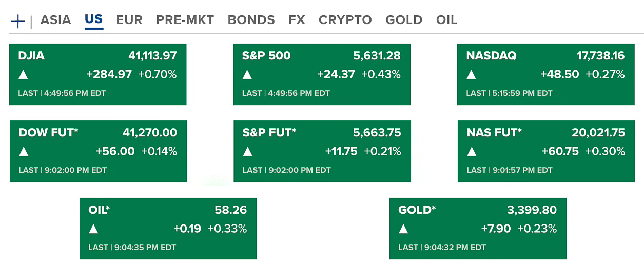Click the DJIA up-arrow triangle icon
The height and width of the screenshot is (267, 644).
click(23, 75)
